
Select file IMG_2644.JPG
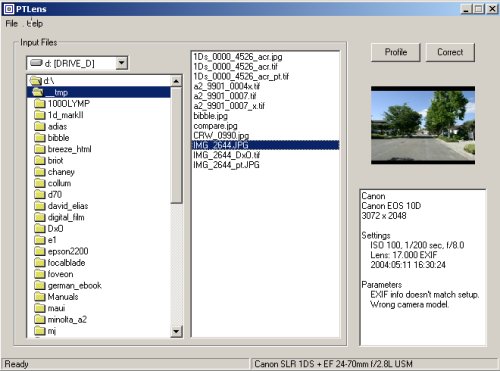(x=266, y=145)
